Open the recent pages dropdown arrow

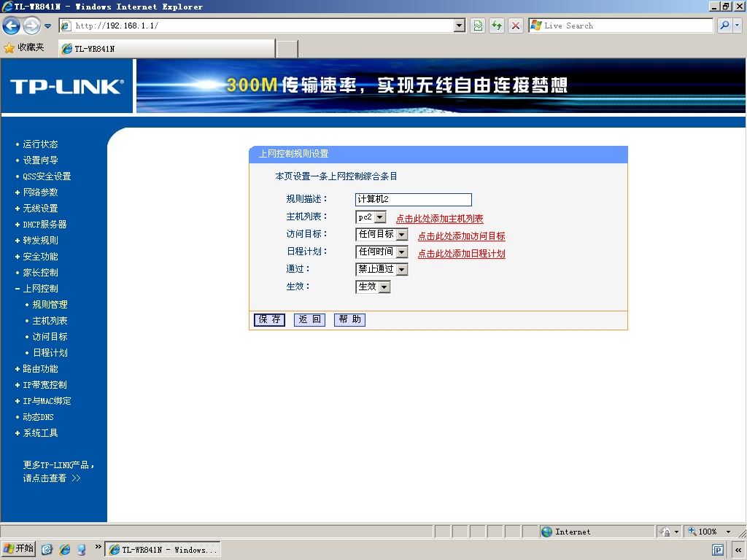pos(47,26)
